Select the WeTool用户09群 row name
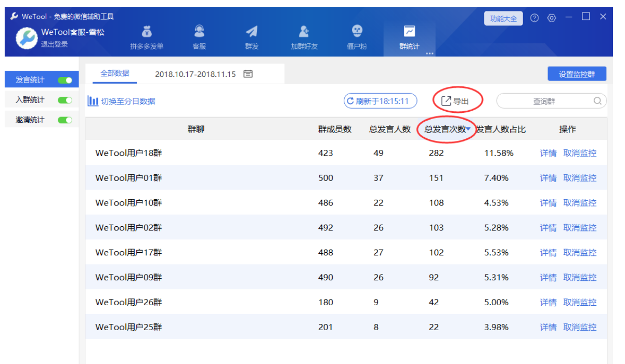This screenshot has width=625, height=364. click(x=128, y=278)
